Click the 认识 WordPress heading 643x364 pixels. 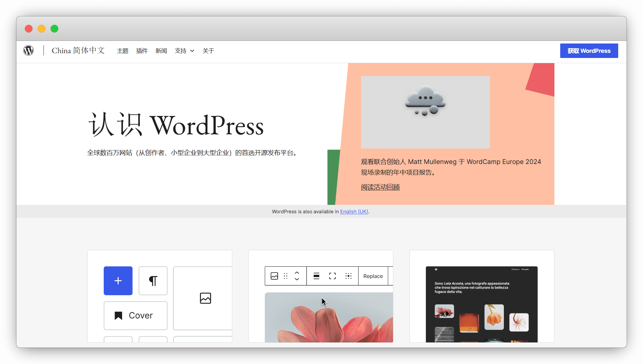pos(176,125)
